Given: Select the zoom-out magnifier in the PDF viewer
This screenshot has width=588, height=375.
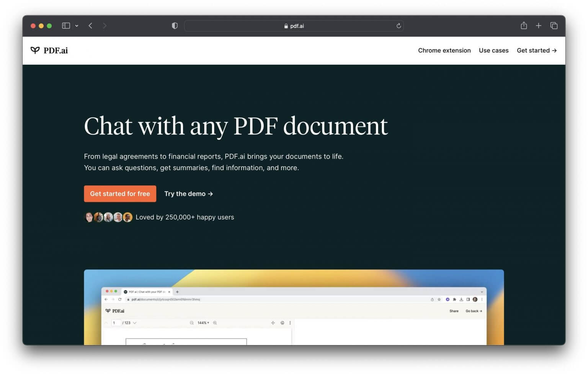Looking at the screenshot, I should [192, 323].
